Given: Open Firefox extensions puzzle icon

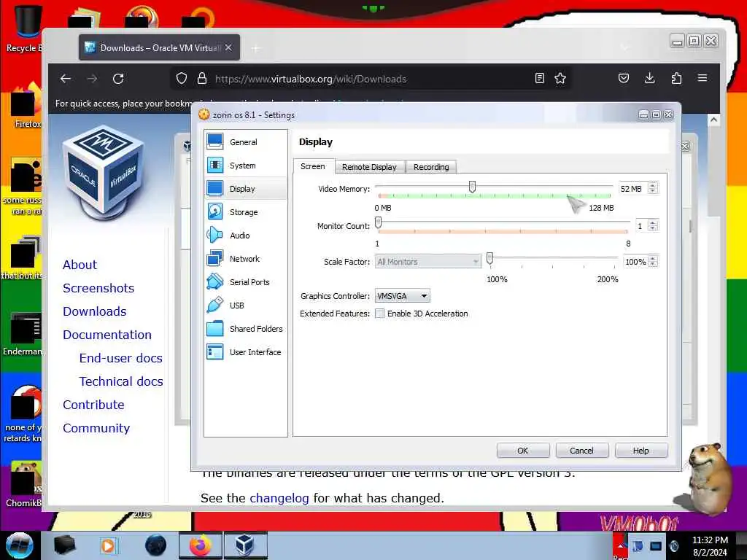Looking at the screenshot, I should click(676, 78).
